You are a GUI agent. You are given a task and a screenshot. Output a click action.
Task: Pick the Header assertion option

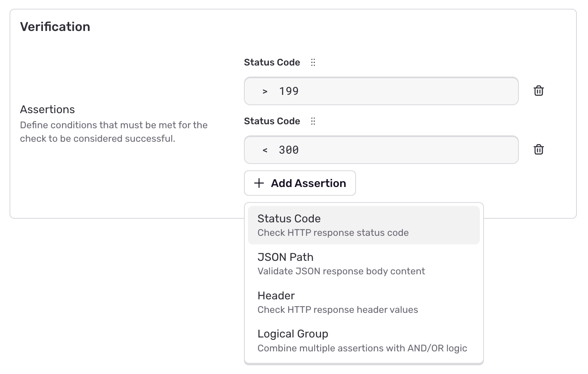tap(363, 302)
